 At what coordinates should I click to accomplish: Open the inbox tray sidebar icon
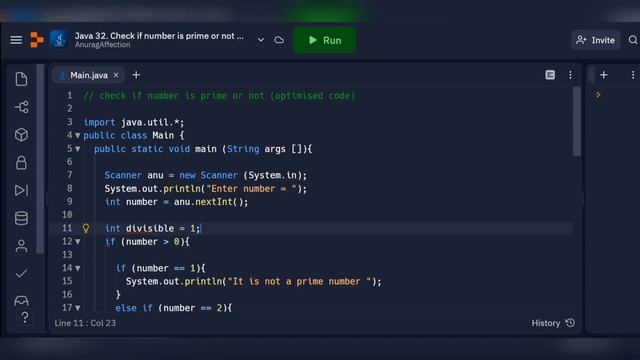tap(21, 301)
